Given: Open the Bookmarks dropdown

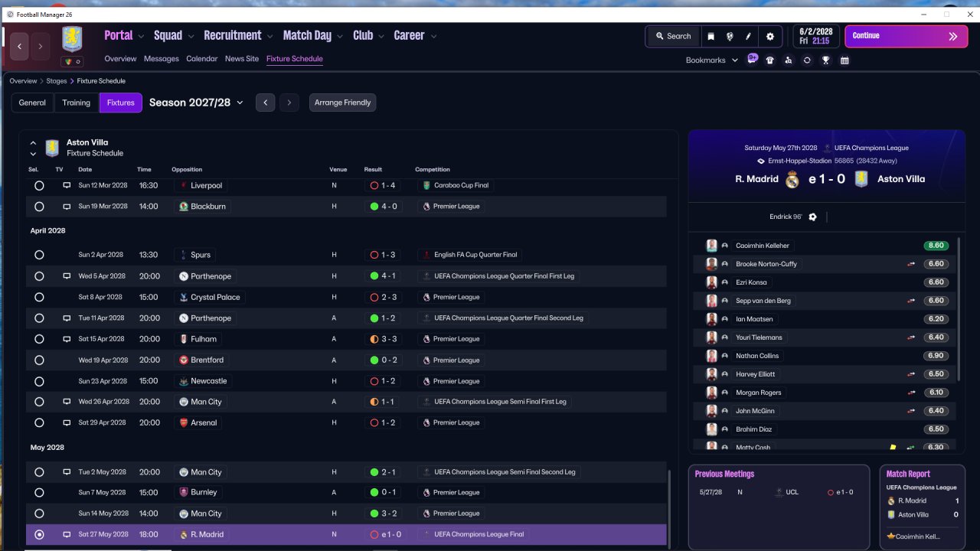Looking at the screenshot, I should [712, 60].
